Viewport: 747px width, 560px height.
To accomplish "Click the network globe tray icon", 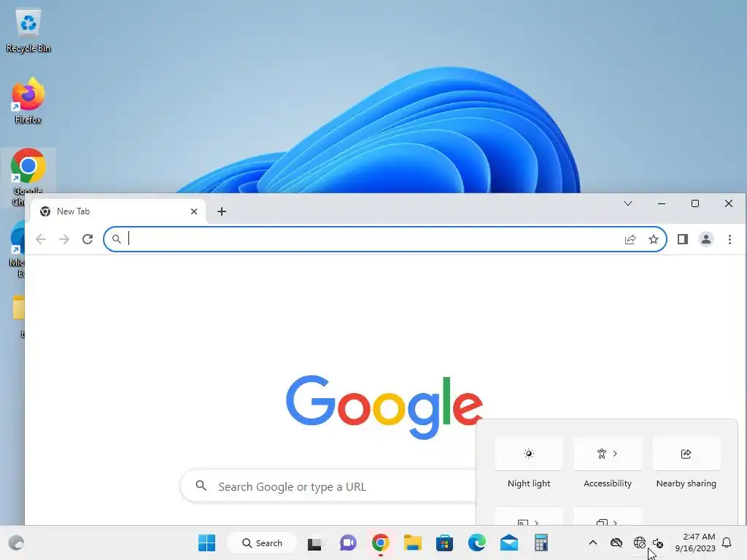I will click(640, 542).
